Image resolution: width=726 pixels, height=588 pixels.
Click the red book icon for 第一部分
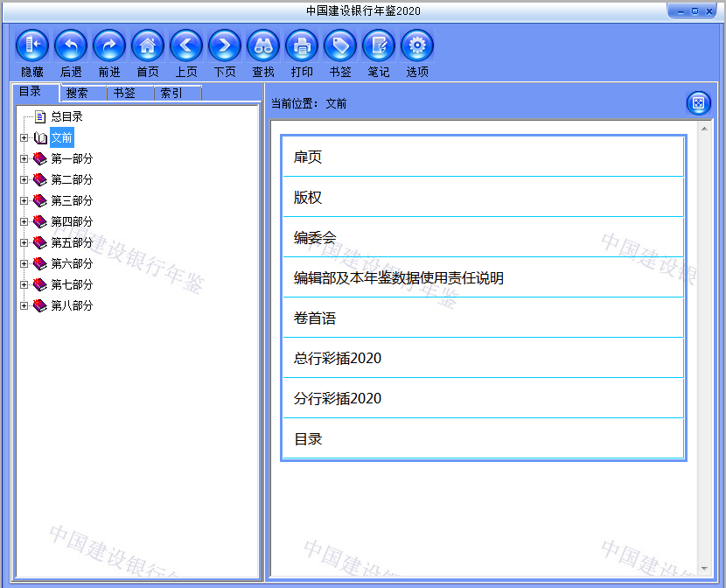40,158
